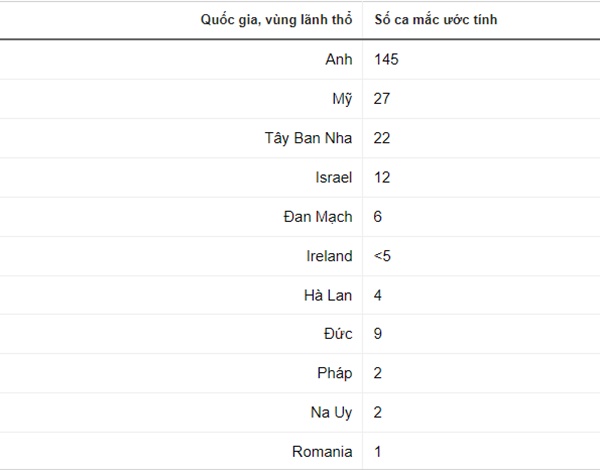Viewport: 600px width, 470px height.
Task: Click the "Số ca mắc ước tính" column header
Action: [x=438, y=20]
